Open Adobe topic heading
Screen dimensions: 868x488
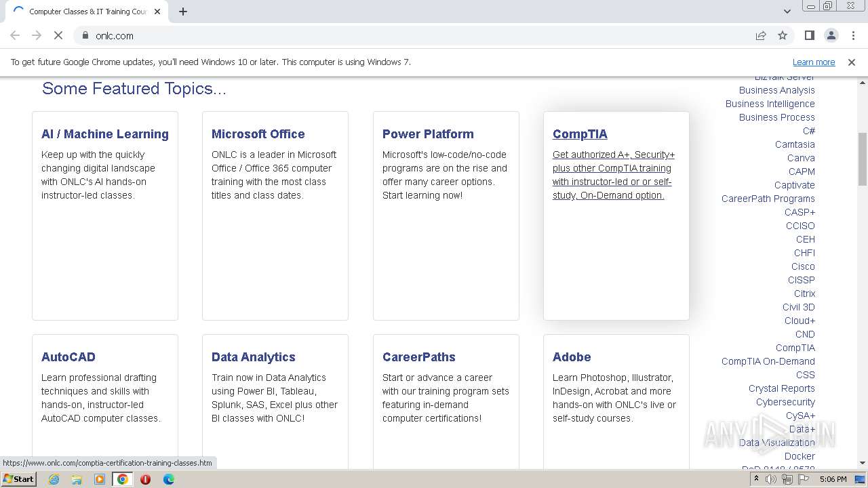pos(572,357)
